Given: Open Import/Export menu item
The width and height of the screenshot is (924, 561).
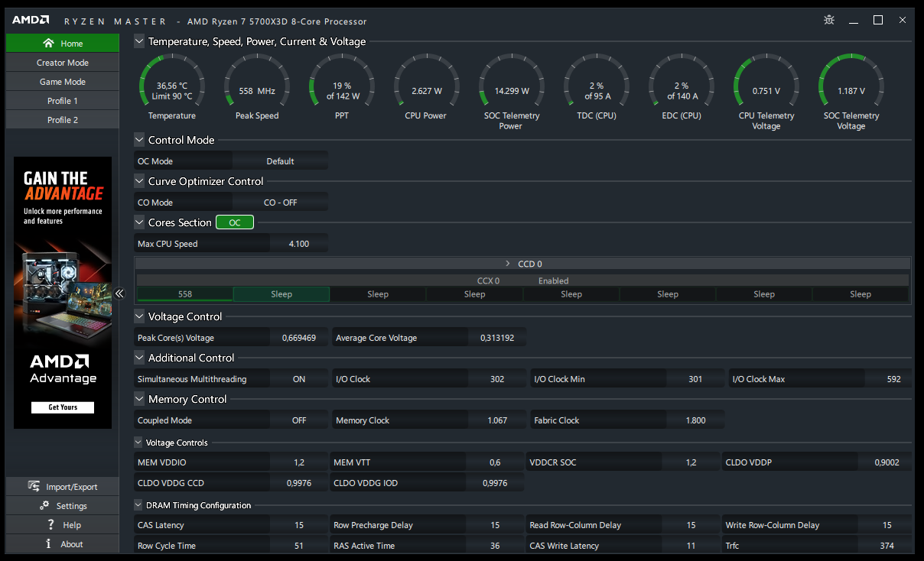Looking at the screenshot, I should (63, 487).
